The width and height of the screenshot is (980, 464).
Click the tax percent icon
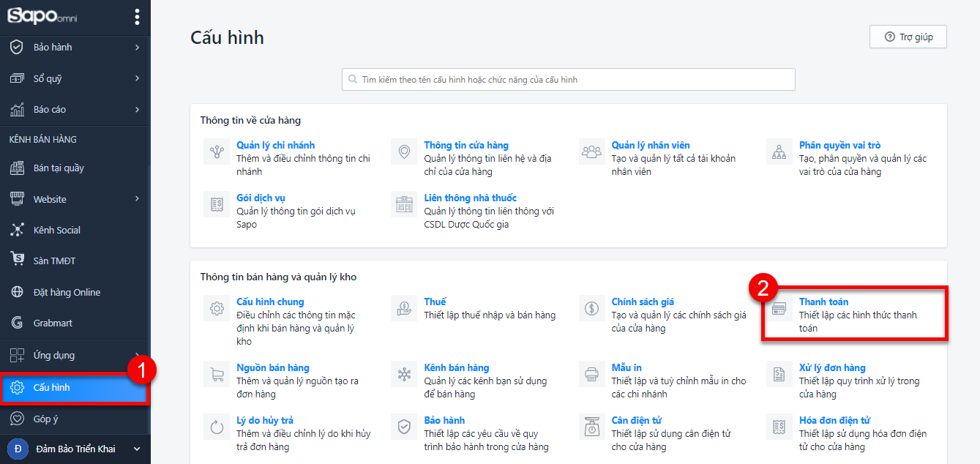click(404, 309)
